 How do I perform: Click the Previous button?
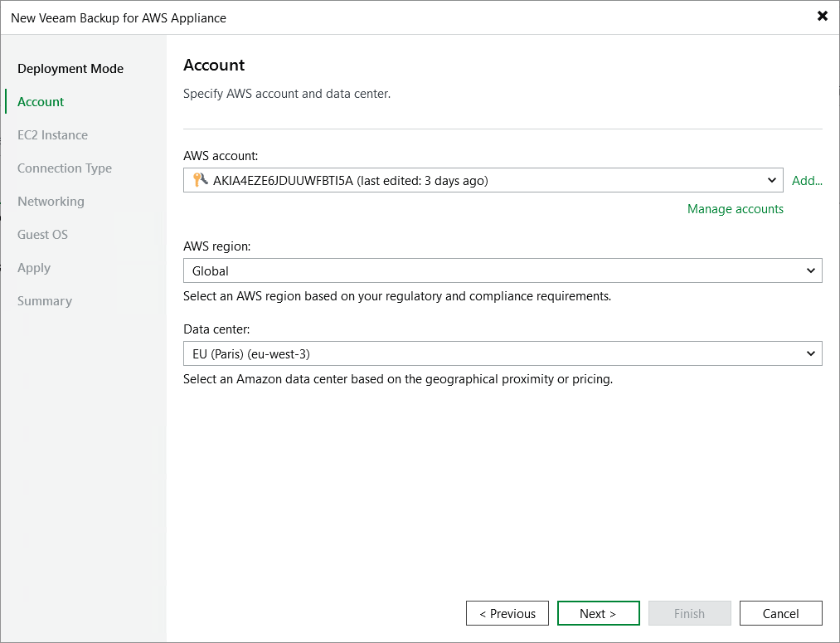coord(507,613)
